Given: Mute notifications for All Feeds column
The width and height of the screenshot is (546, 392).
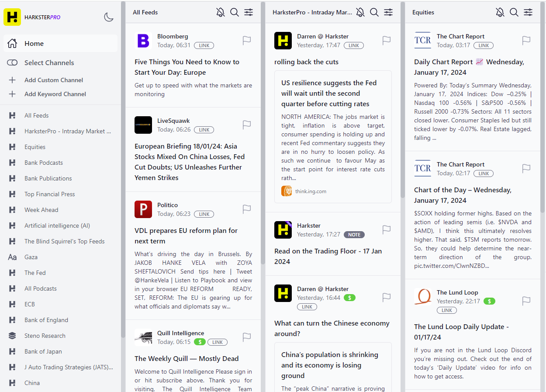Looking at the screenshot, I should (x=221, y=12).
